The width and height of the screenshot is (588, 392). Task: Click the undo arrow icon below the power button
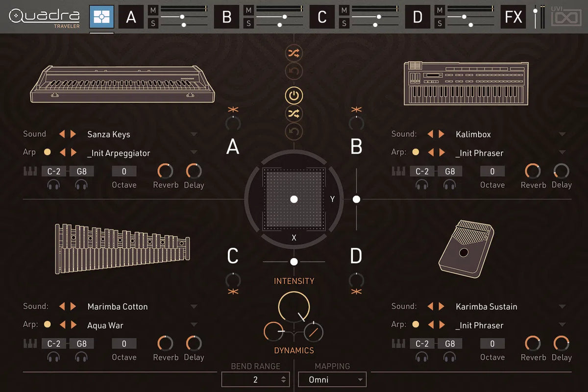pos(294,131)
